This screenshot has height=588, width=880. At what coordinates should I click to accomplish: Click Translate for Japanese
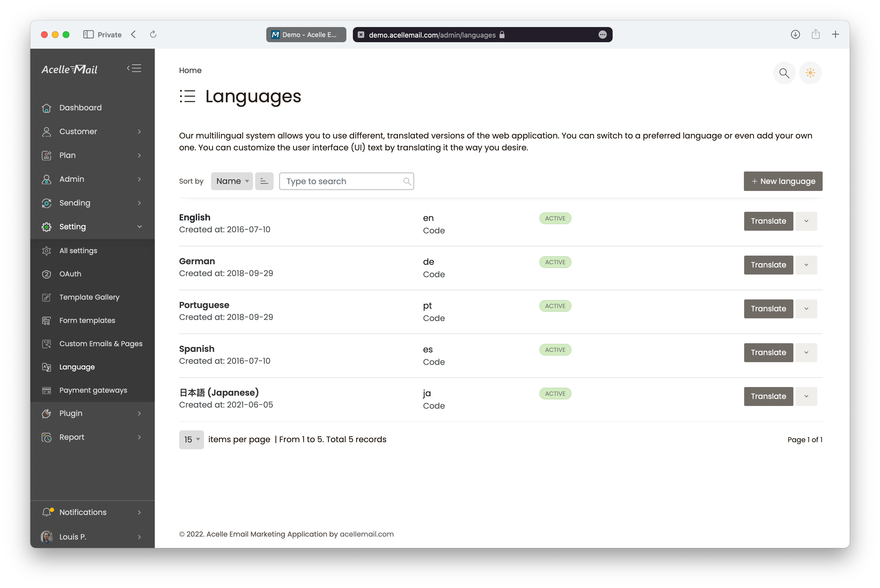[768, 397]
